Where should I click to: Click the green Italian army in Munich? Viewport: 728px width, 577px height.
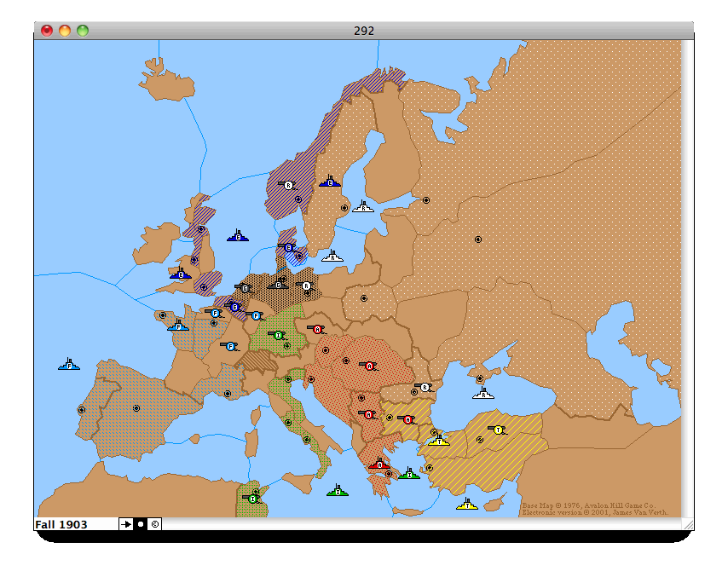[278, 335]
